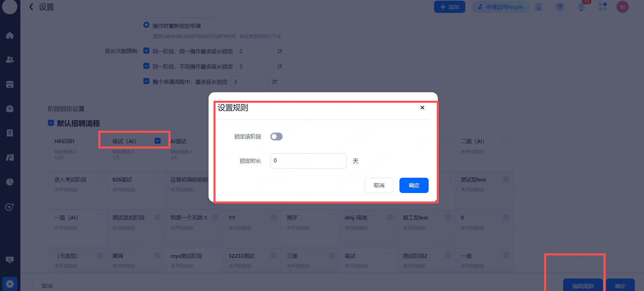Click the user avatar in the top right
This screenshot has height=291, width=644.
tap(622, 7)
